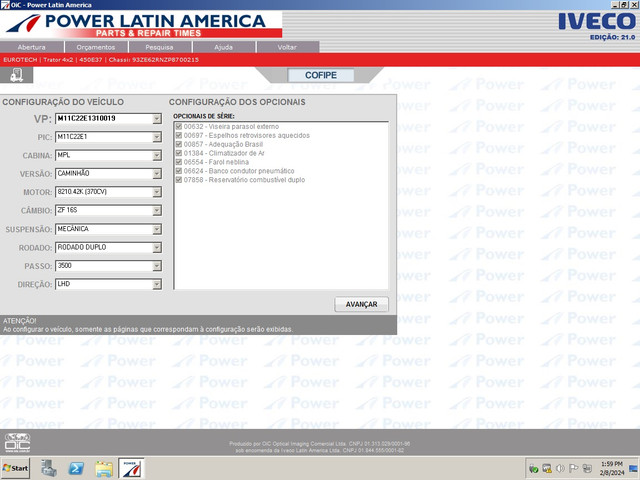Expand the RODADO dropdown arrow
Screen dimensions: 640x480
click(x=157, y=248)
